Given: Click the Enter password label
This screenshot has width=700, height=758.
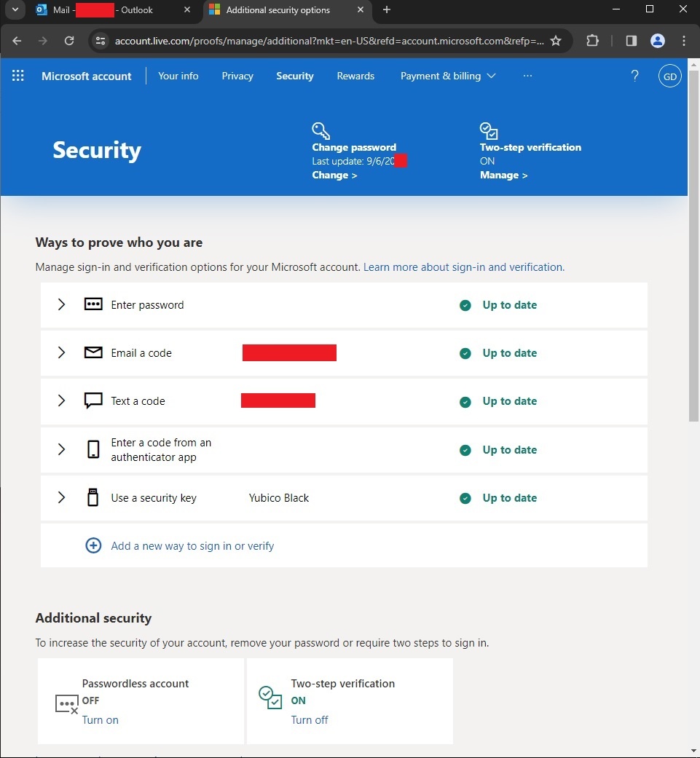Looking at the screenshot, I should point(147,305).
